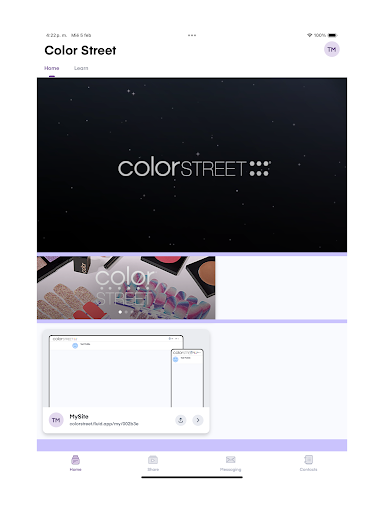Tap the TM avatar on MySite card
384x512 pixels.
(56, 420)
